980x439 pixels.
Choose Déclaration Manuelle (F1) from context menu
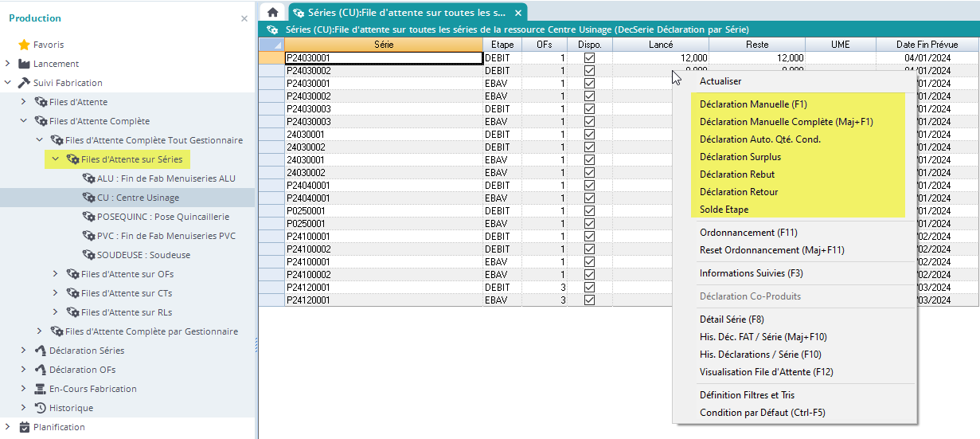752,104
